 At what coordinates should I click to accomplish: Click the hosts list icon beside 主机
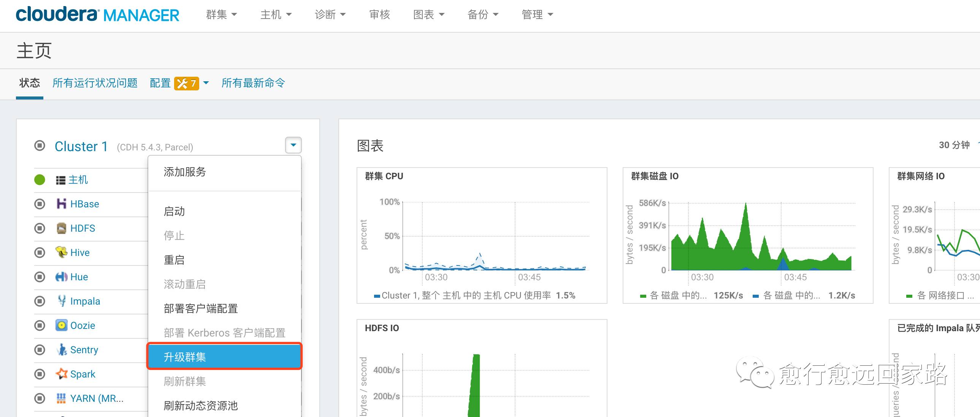(x=60, y=180)
